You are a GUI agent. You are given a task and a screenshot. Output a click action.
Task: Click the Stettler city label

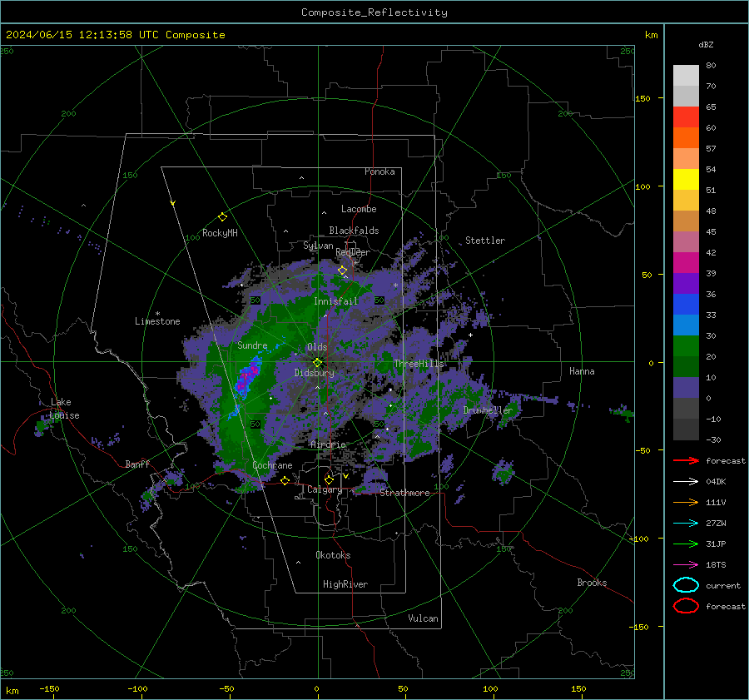[x=485, y=241]
